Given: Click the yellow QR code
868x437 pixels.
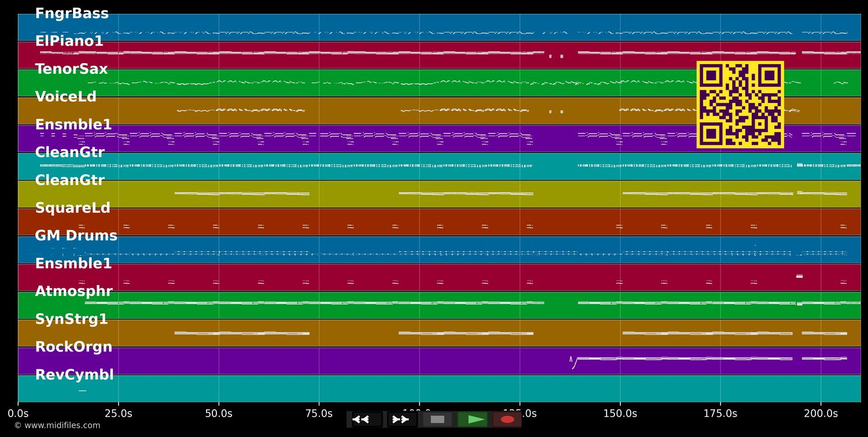Looking at the screenshot, I should pyautogui.click(x=740, y=105).
